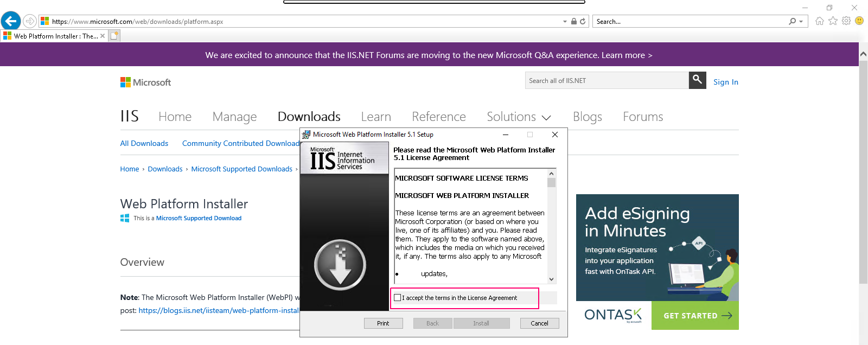Image resolution: width=868 pixels, height=345 pixels.
Task: Click the browser Forward arrow button
Action: tap(30, 21)
